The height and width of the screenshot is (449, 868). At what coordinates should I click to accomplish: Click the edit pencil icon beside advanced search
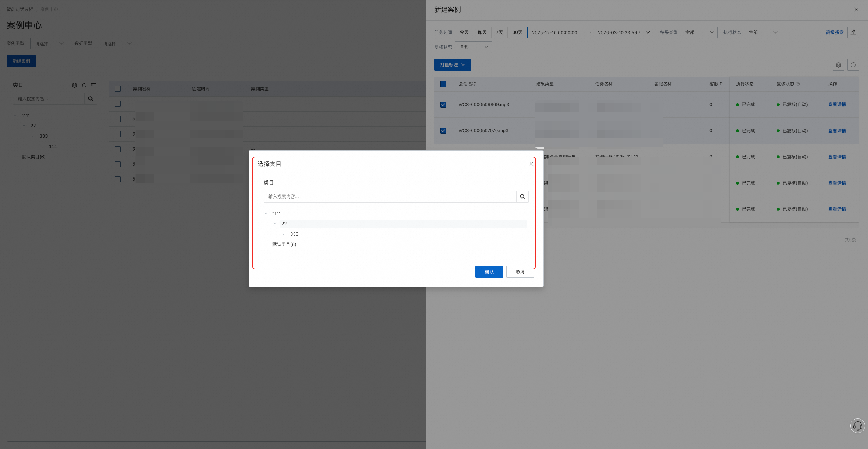pos(853,32)
